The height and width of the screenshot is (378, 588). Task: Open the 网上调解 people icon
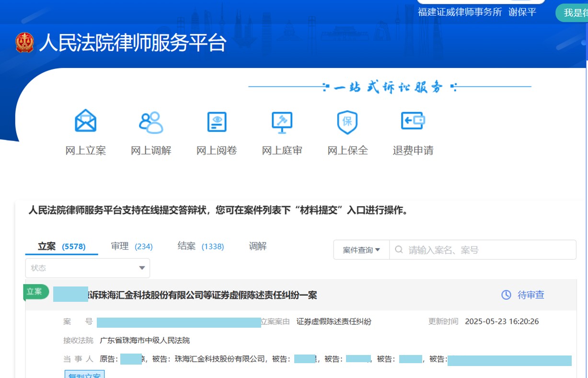[151, 122]
